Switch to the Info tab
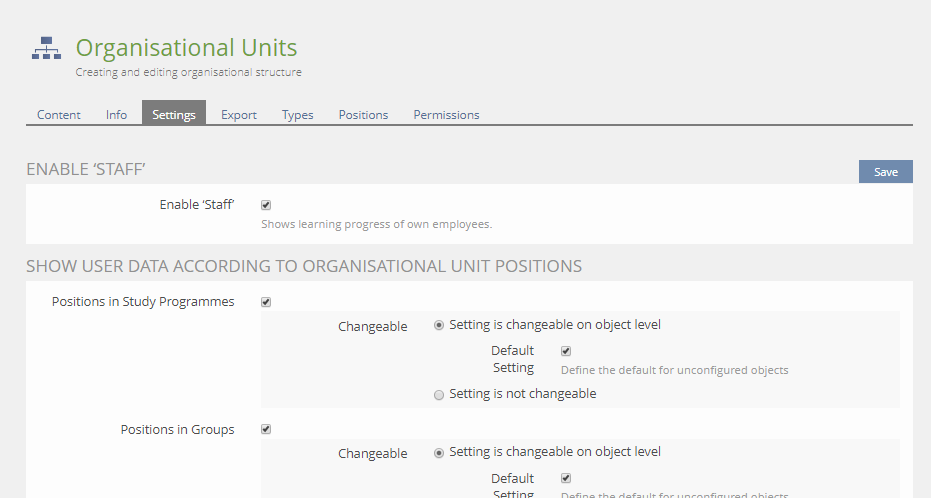The width and height of the screenshot is (931, 498). 116,115
